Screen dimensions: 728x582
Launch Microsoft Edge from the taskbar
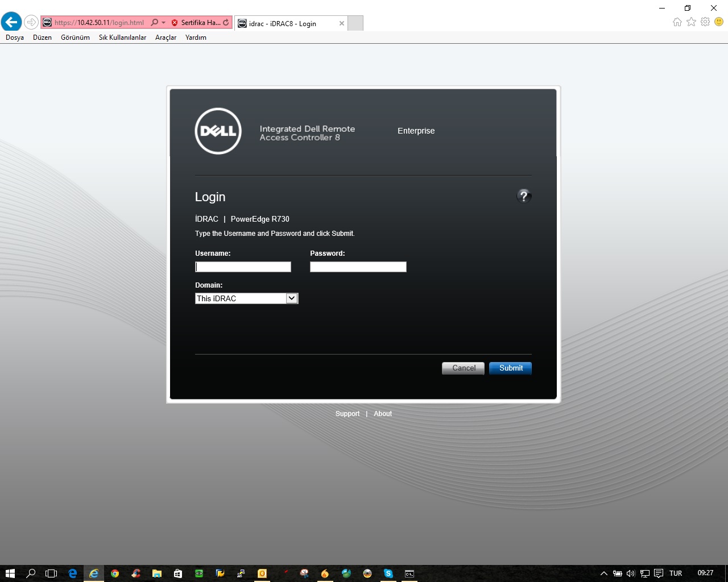coord(73,573)
